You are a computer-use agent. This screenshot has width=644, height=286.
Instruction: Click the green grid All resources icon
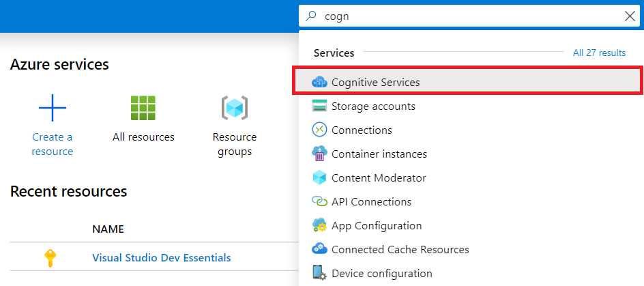click(x=143, y=108)
